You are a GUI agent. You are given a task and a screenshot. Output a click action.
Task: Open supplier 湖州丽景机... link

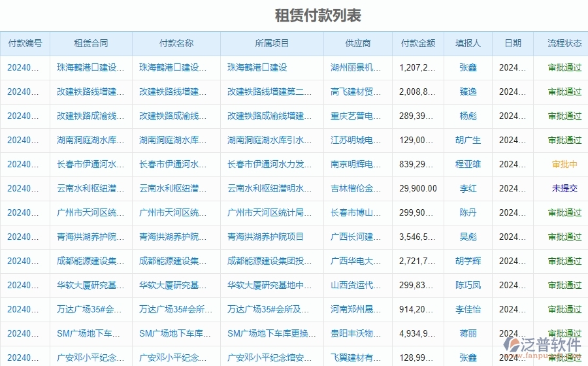coord(355,67)
